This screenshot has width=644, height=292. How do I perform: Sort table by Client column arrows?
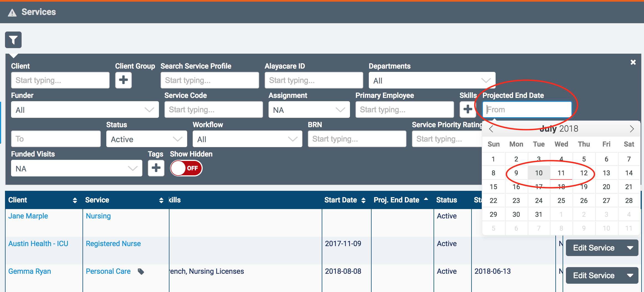click(75, 200)
